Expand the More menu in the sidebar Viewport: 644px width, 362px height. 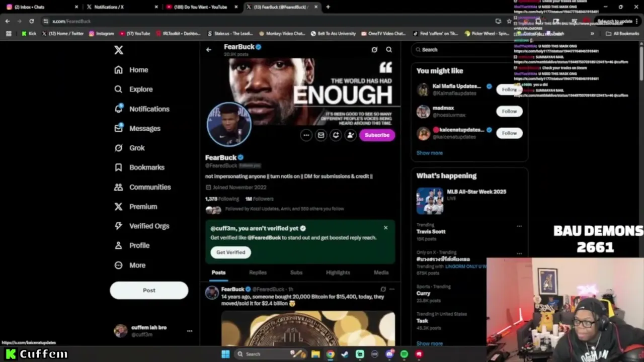(x=130, y=265)
